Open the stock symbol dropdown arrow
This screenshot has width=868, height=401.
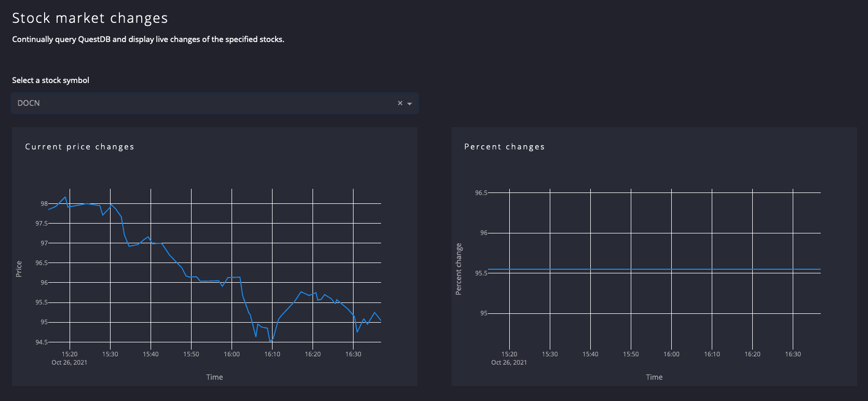pyautogui.click(x=410, y=104)
